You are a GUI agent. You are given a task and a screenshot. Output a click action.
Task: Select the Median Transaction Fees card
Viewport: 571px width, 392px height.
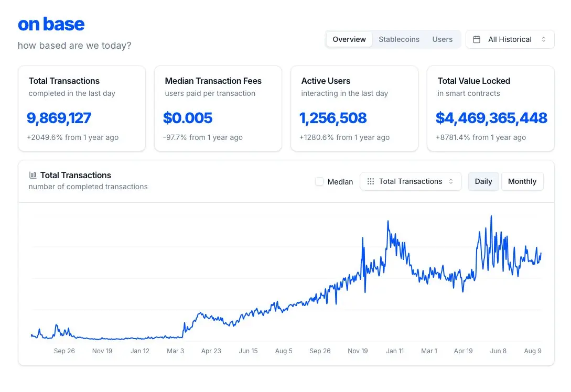coord(218,108)
